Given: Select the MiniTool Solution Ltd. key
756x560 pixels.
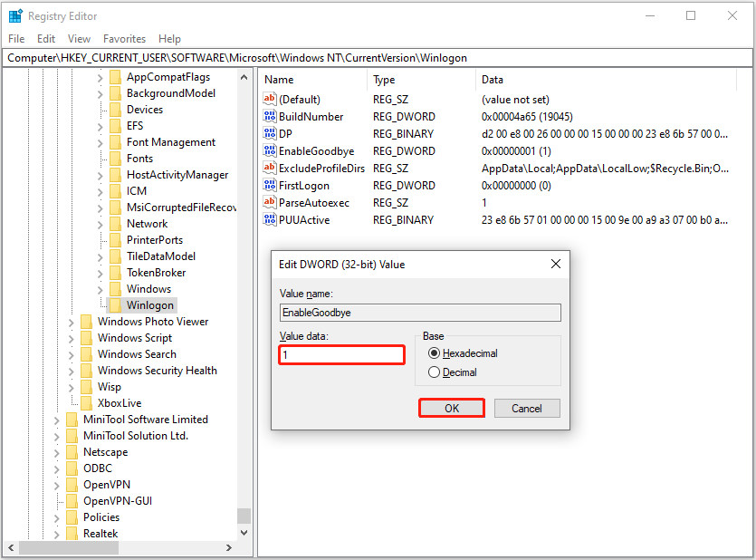Looking at the screenshot, I should tap(136, 436).
